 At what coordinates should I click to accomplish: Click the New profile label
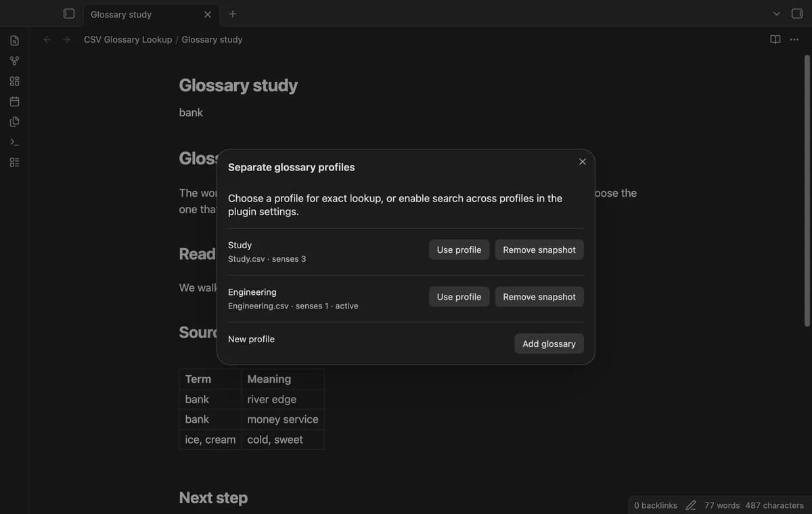[x=251, y=339]
